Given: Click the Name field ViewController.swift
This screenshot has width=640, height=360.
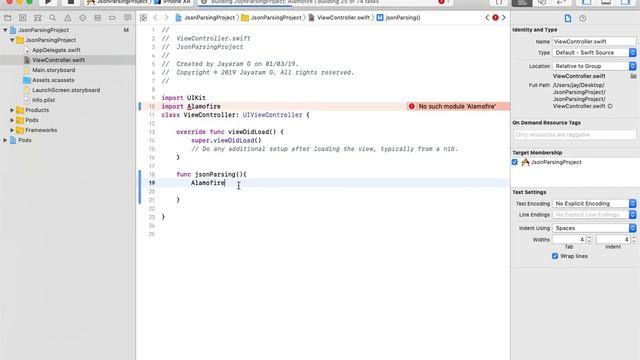Looking at the screenshot, I should coord(594,41).
